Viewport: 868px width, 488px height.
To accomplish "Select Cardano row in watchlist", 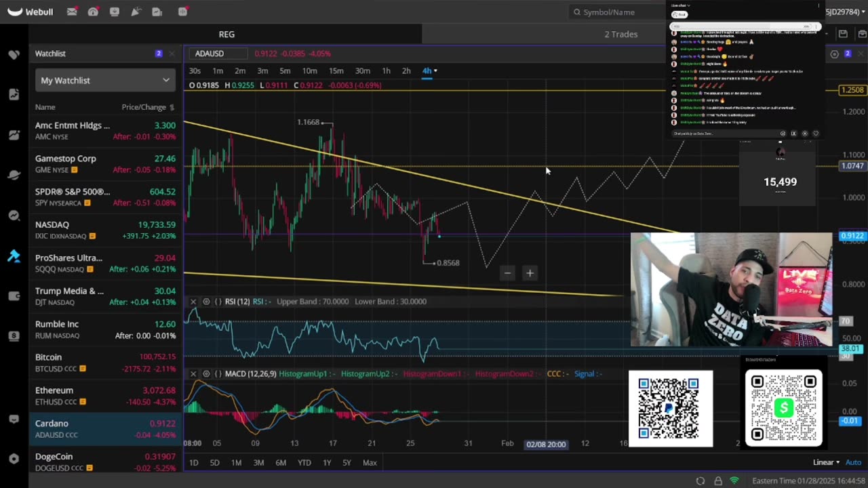I will [106, 429].
